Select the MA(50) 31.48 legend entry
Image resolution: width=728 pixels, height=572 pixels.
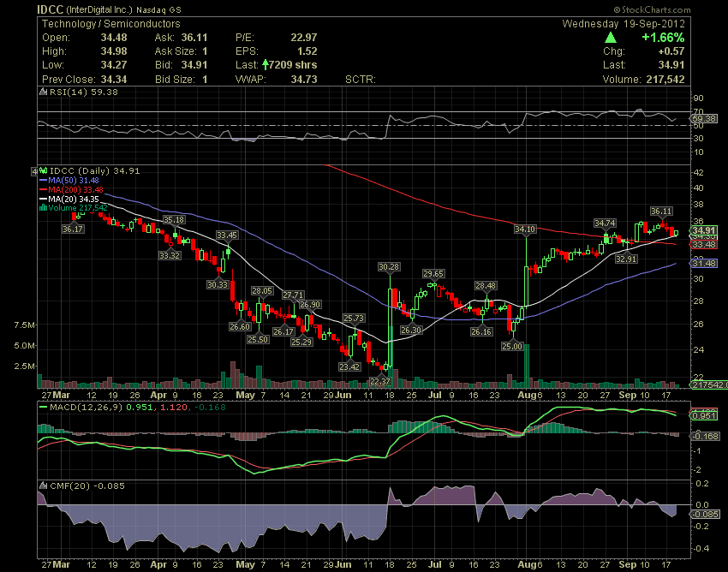69,180
